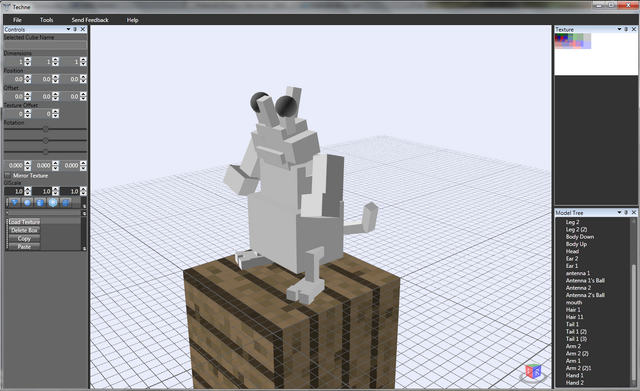This screenshot has width=640, height=391.
Task: Select 'Body Up' in Model Tree
Action: point(576,244)
